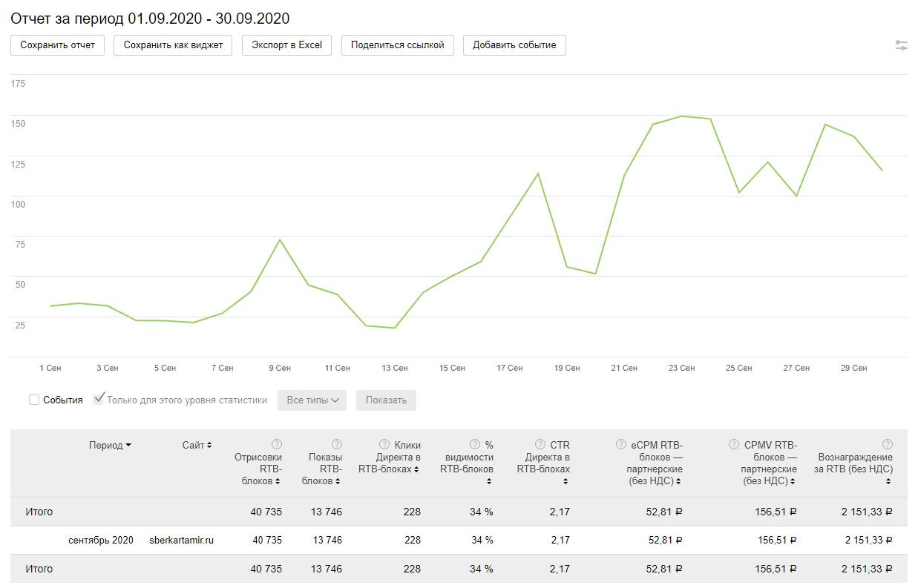Viewport: 918px width, 588px height.
Task: Click help icon for Показы RTB-блоков
Action: click(337, 444)
